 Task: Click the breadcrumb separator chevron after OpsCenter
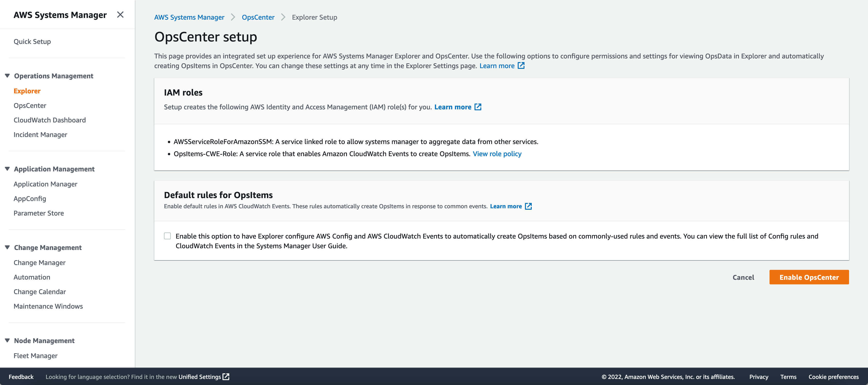pyautogui.click(x=283, y=17)
